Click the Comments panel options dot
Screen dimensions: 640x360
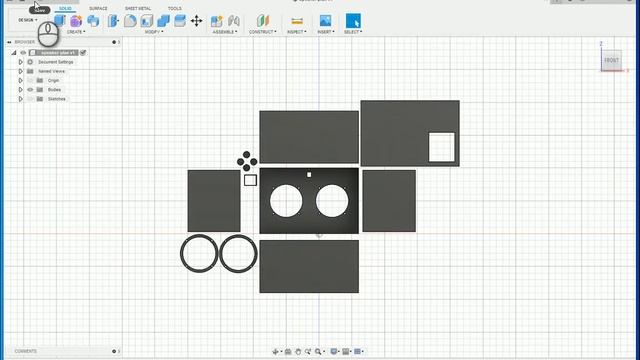point(114,351)
